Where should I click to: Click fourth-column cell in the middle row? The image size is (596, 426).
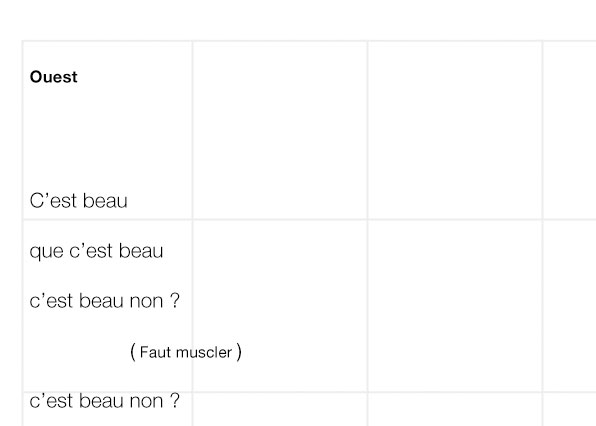[569, 306]
